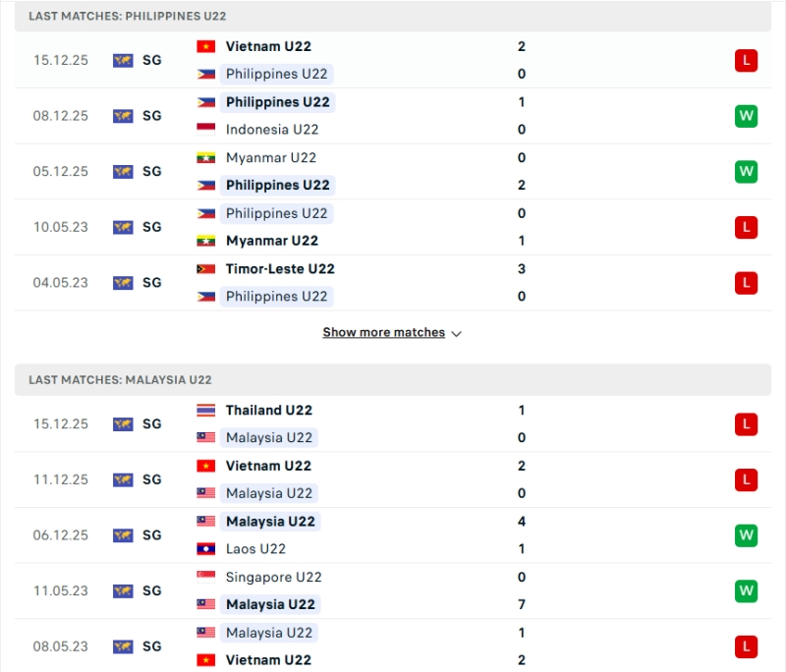Click Singapore U22 flag icon
This screenshot has width=786, height=672.
tap(206, 577)
